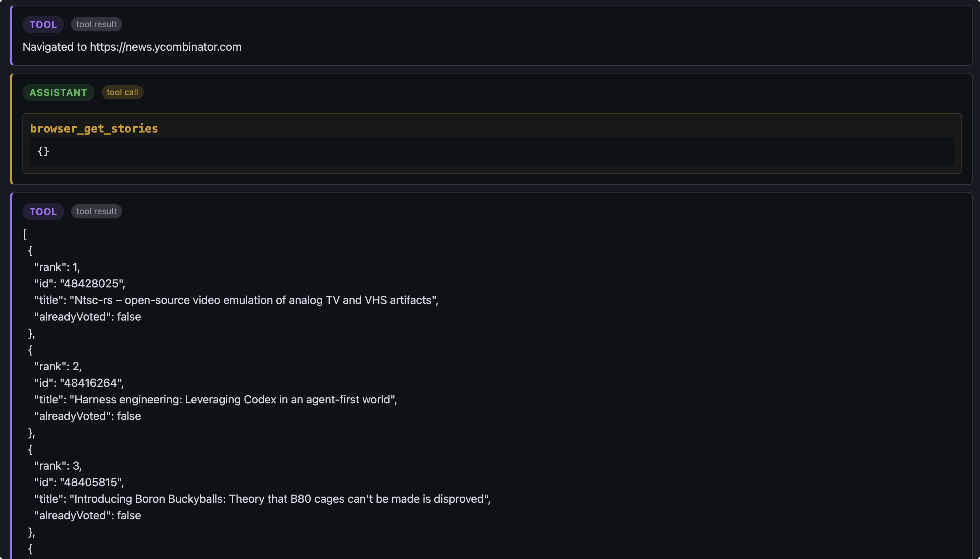Click the first 'tool result' label pill
This screenshot has width=980, height=559.
pos(96,24)
